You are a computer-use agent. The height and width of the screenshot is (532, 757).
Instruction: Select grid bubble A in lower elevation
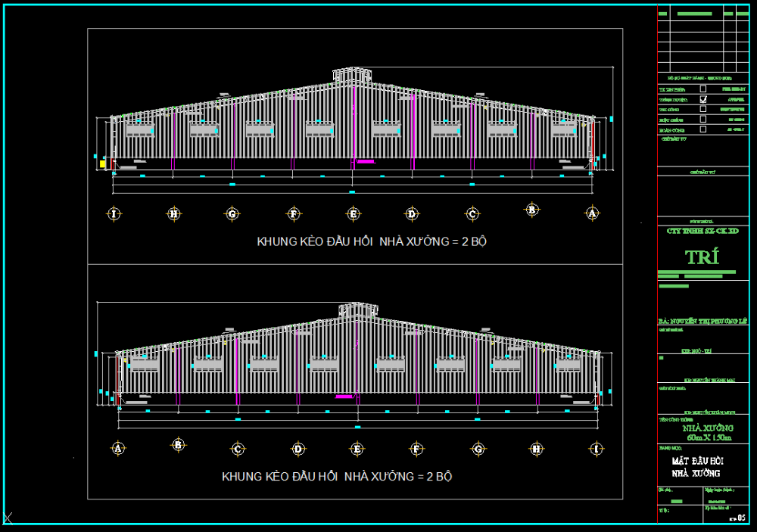(118, 449)
